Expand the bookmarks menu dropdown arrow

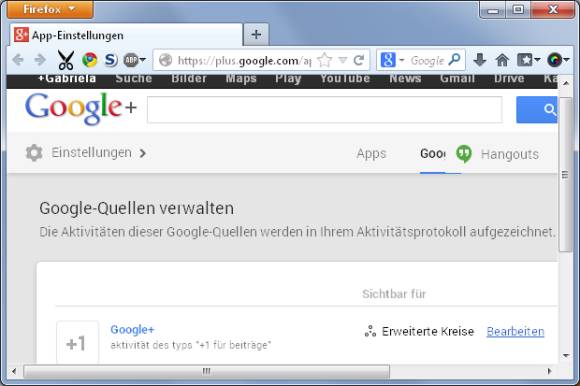537,60
